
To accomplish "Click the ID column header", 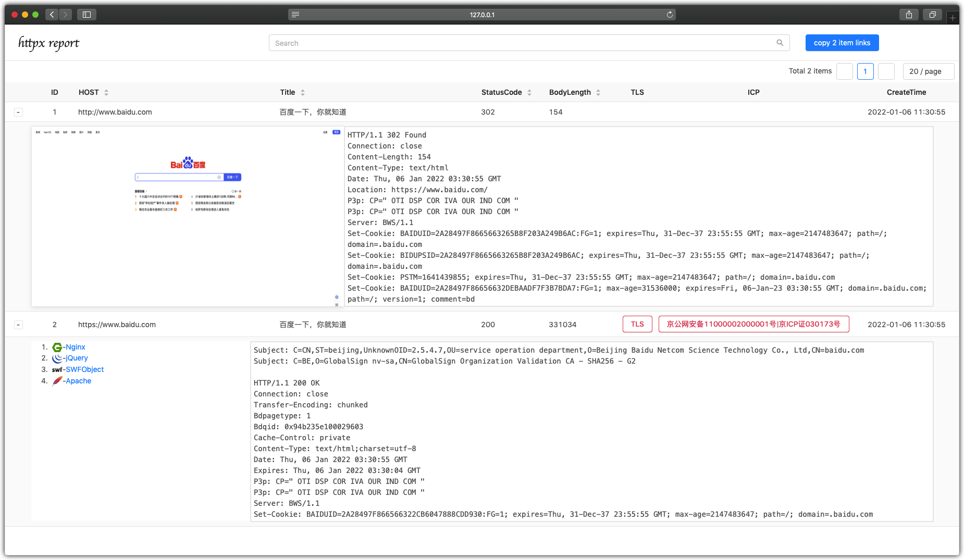I will tap(55, 92).
